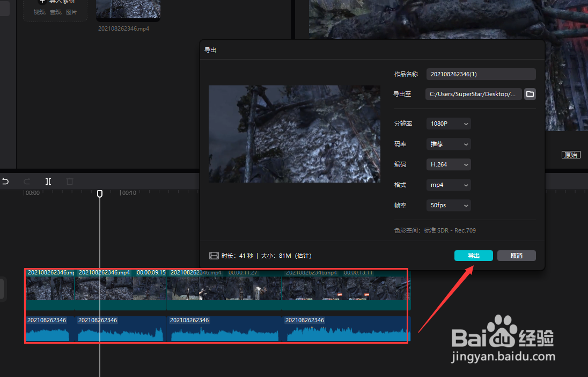Click the timeline playhead marker
The image size is (588, 377).
(x=100, y=194)
